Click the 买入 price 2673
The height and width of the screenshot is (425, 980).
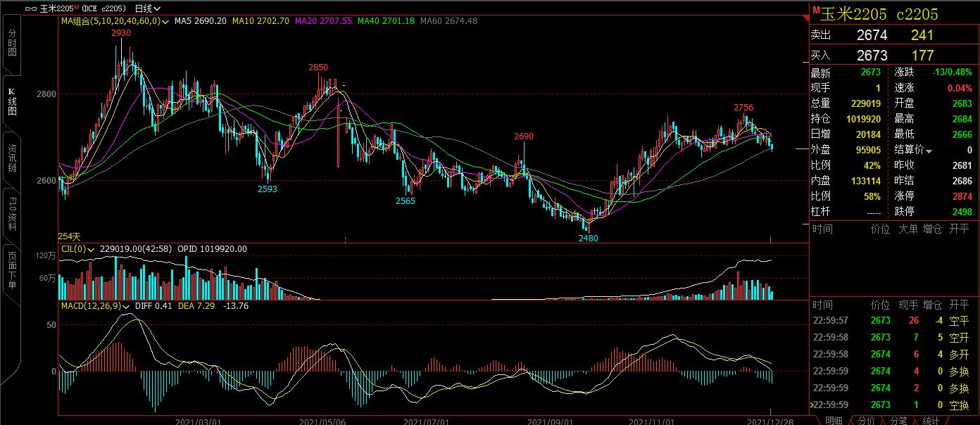pyautogui.click(x=872, y=55)
